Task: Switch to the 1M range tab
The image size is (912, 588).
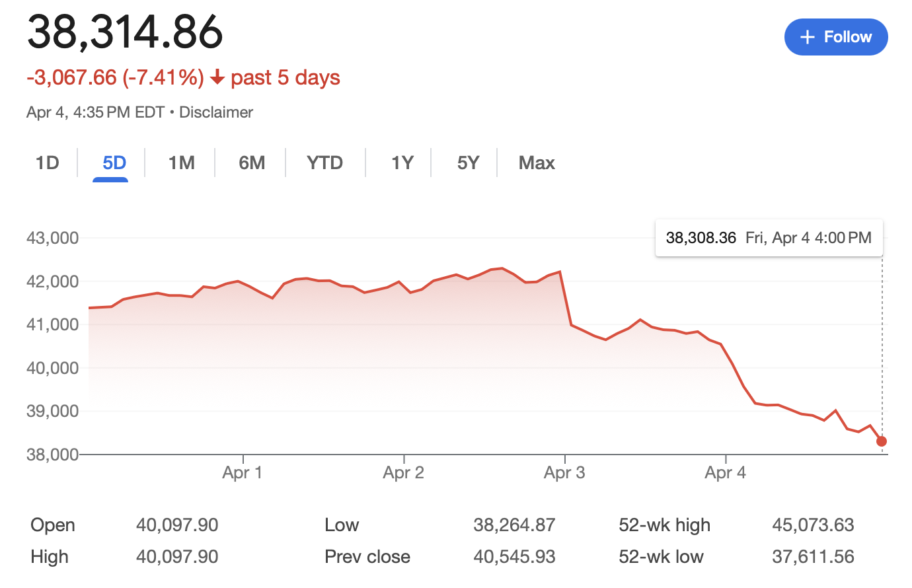Action: point(181,163)
